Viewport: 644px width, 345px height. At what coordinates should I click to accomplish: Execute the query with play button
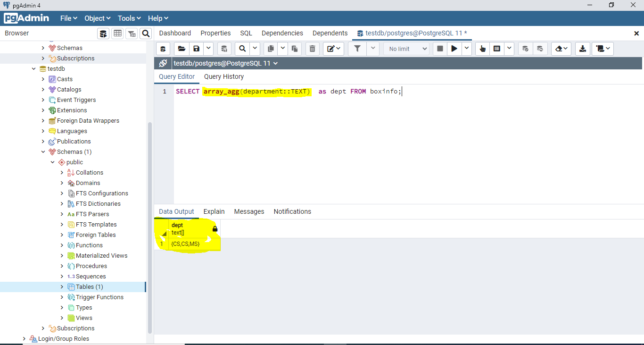tap(454, 49)
